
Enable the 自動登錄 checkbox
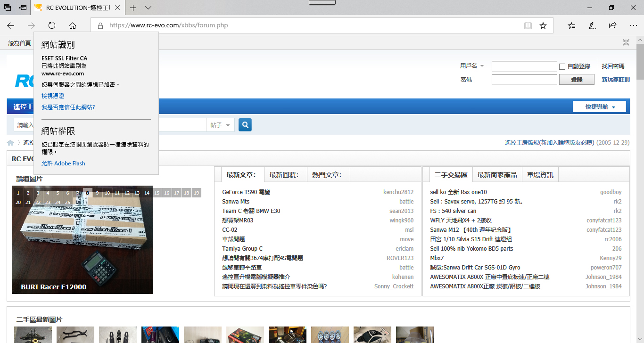562,66
